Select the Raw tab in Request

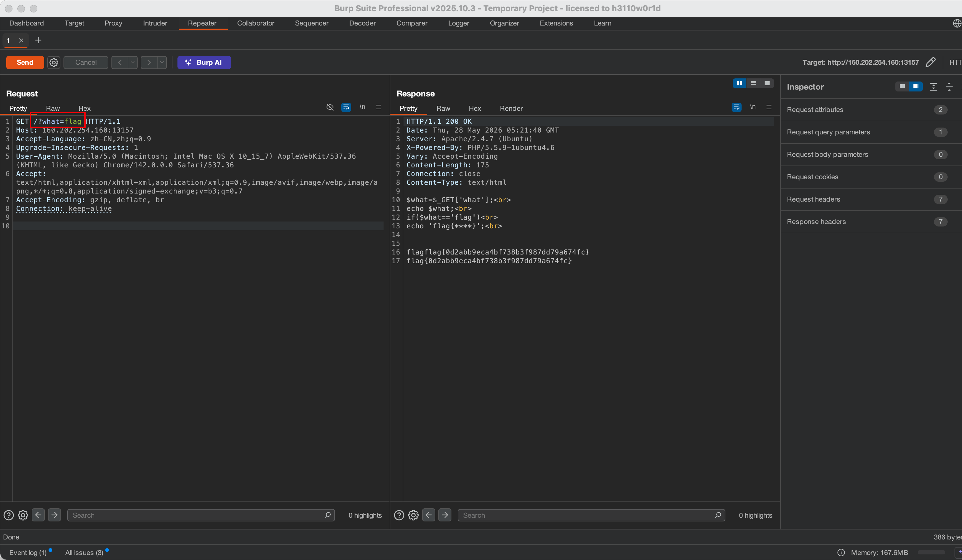point(53,108)
